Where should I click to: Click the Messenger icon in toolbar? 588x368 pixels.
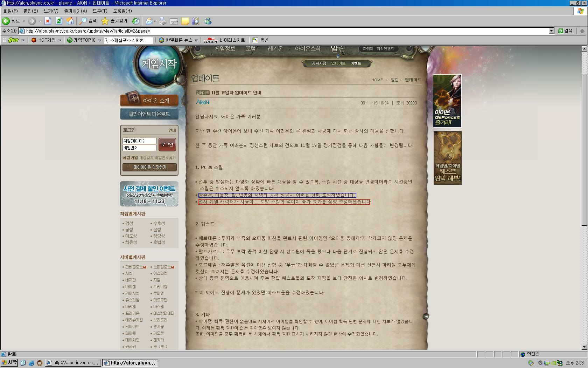pyautogui.click(x=208, y=21)
